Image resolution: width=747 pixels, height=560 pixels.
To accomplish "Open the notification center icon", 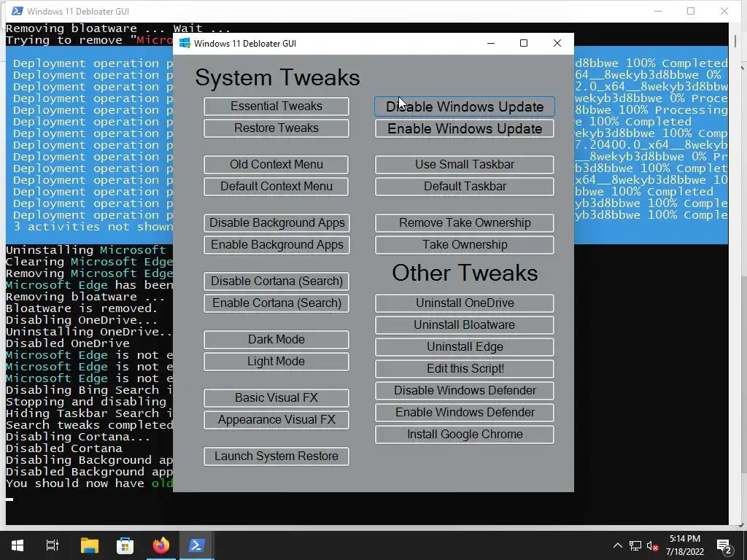I will [724, 547].
